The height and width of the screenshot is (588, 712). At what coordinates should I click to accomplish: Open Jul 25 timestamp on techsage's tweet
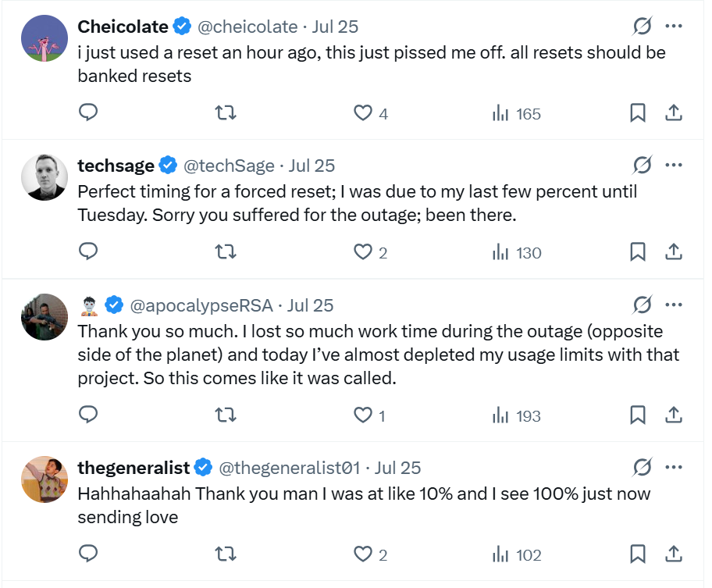311,166
